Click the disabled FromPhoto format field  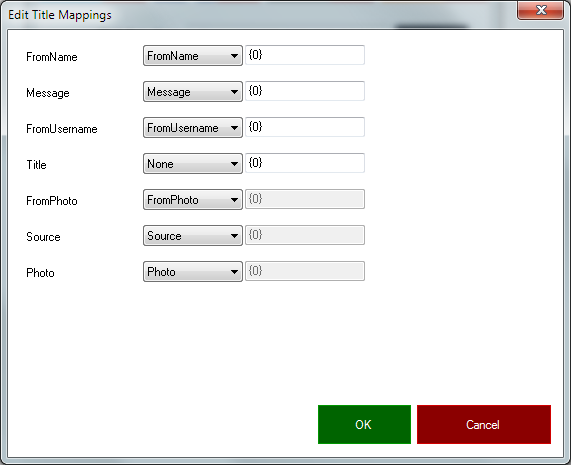tap(305, 199)
